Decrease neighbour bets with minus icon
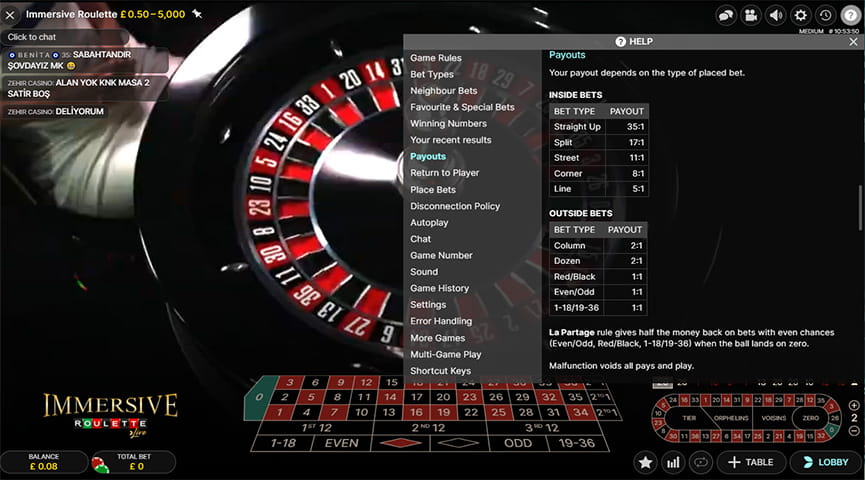Screen dimensions: 865x480 click(x=854, y=431)
